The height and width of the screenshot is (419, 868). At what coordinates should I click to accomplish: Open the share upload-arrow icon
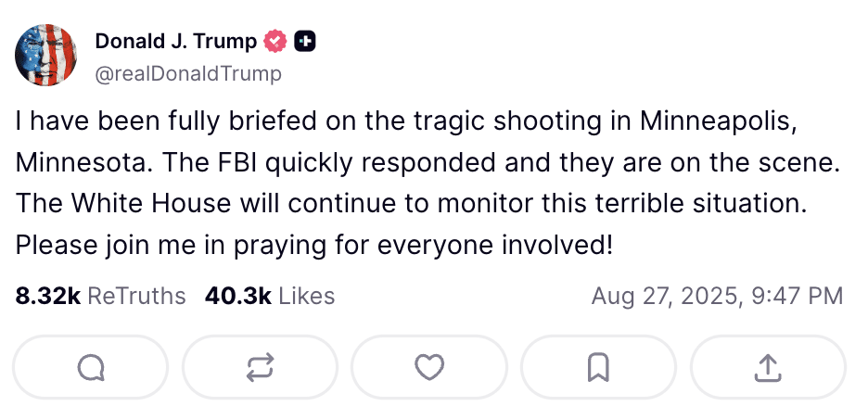coord(768,367)
